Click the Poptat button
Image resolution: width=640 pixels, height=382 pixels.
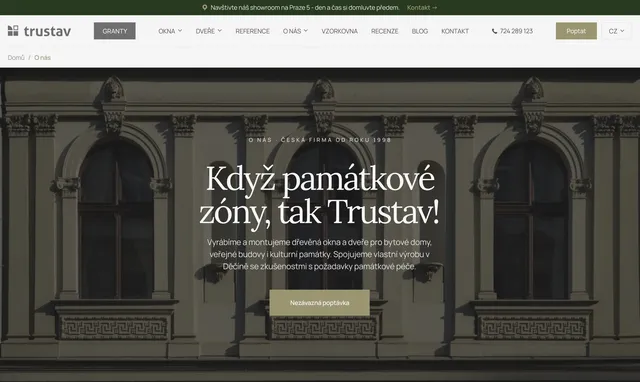pos(576,31)
